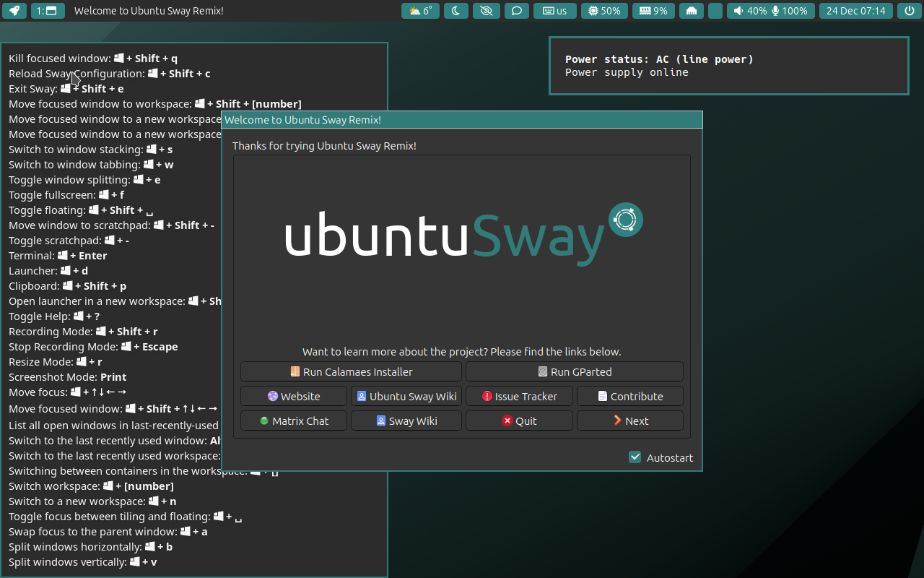Image resolution: width=924 pixels, height=578 pixels.
Task: Click 'Screenshot Mode: Print' line
Action: coord(68,377)
